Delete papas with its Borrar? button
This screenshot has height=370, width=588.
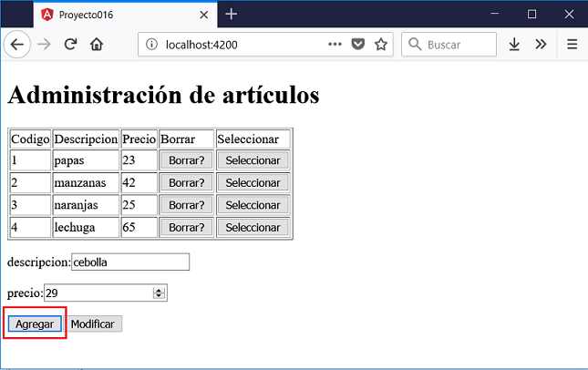pos(186,160)
